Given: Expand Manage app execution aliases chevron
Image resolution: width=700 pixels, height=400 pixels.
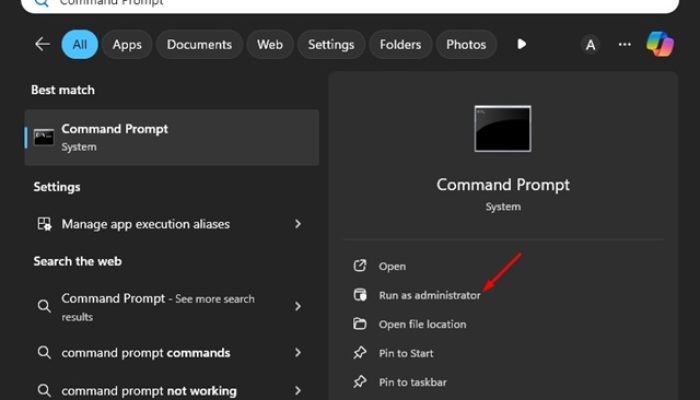Looking at the screenshot, I should tap(297, 224).
